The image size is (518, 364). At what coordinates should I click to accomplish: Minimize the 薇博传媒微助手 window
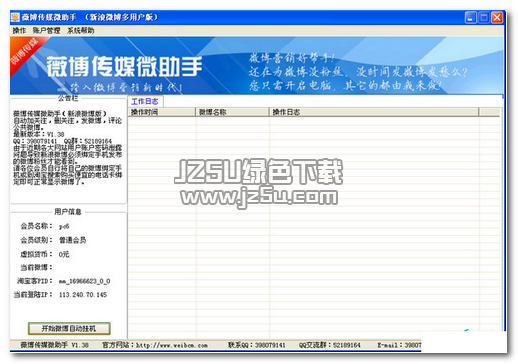(471, 17)
